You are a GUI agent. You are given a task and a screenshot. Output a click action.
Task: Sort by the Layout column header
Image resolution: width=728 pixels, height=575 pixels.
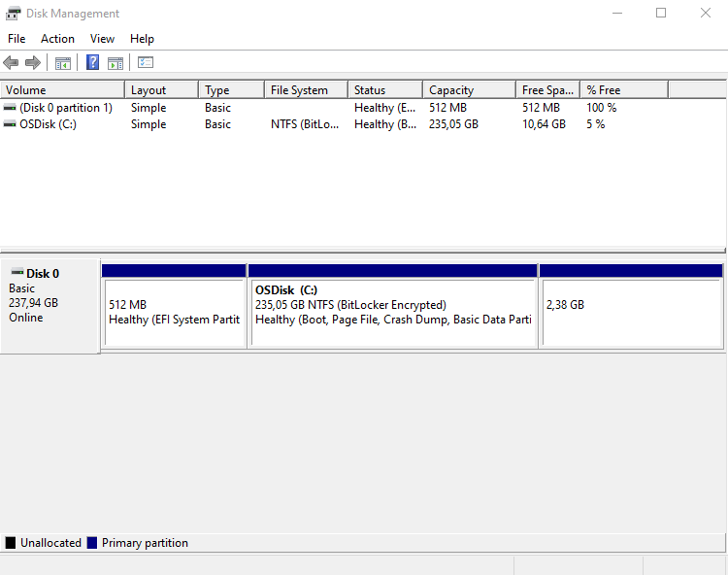click(x=161, y=89)
